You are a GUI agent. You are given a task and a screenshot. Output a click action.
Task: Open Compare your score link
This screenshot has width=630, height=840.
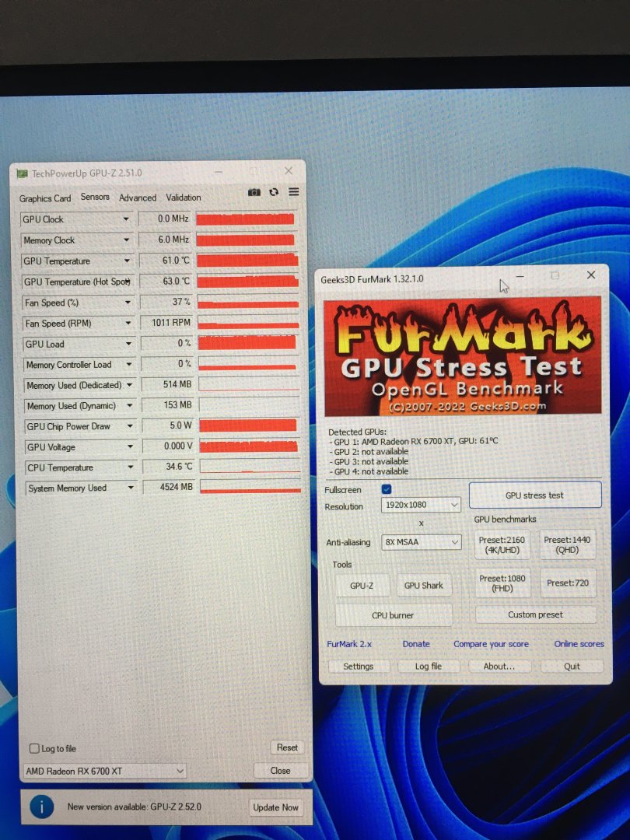pyautogui.click(x=492, y=644)
